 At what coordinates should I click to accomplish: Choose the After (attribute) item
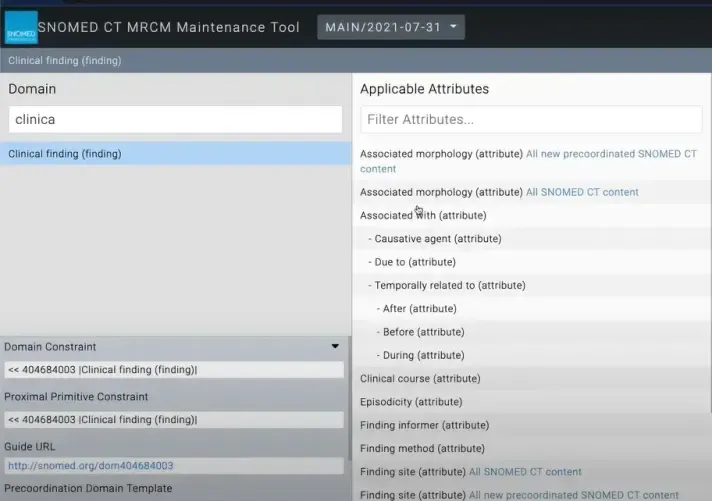419,309
